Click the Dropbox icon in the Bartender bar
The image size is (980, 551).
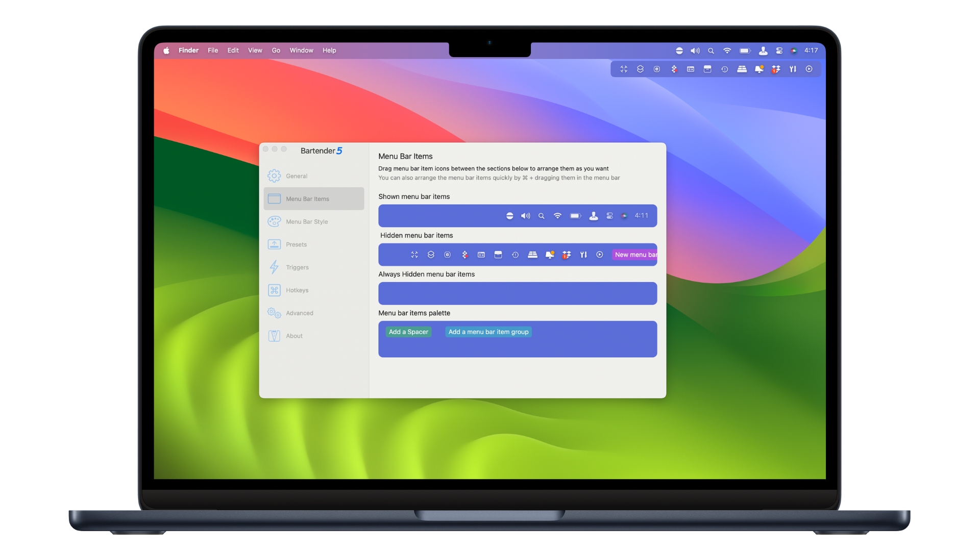pos(776,69)
